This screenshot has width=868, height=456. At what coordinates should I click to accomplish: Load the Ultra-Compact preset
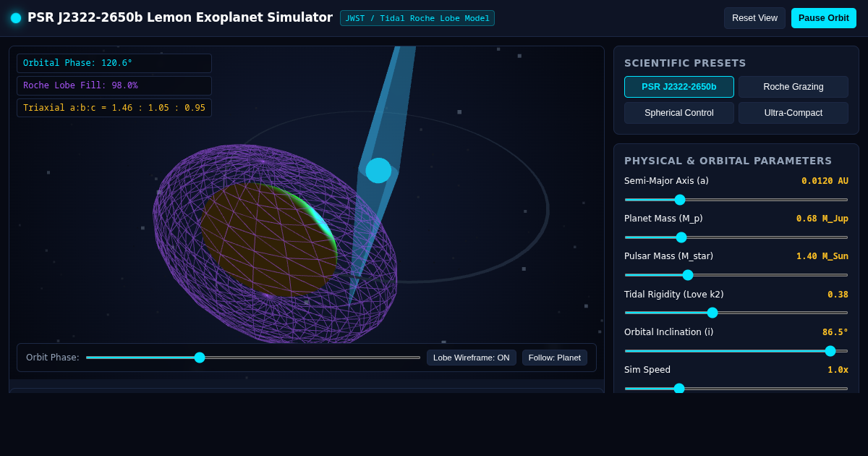coord(793,113)
